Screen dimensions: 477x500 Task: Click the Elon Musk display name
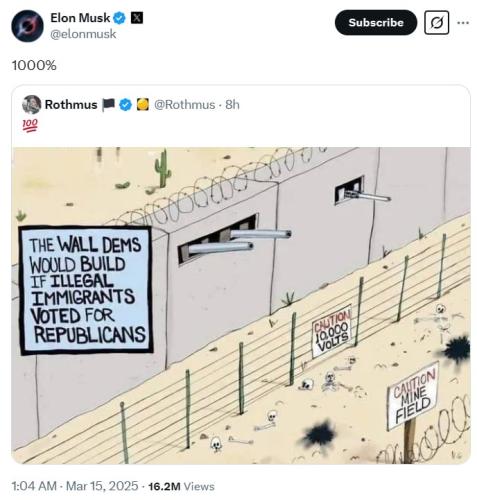point(80,18)
